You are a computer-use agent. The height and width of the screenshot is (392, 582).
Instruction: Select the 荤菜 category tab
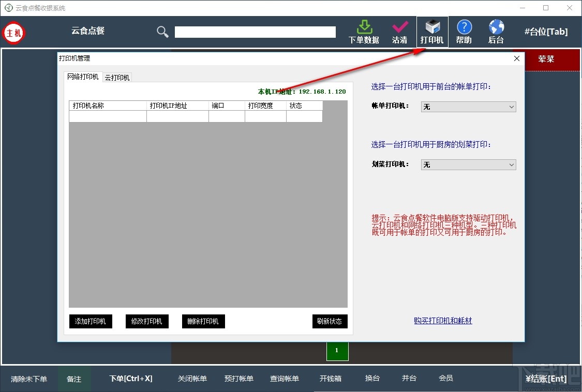coord(547,60)
